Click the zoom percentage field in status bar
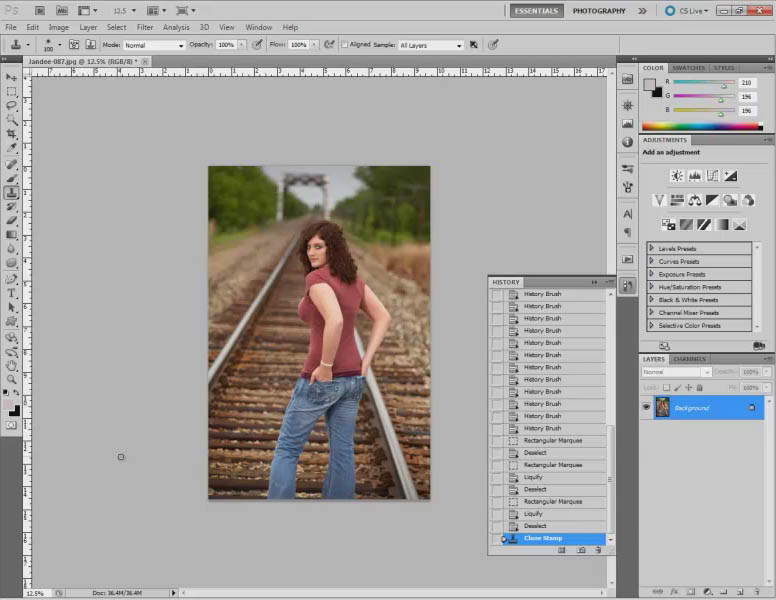The width and height of the screenshot is (776, 600). click(x=36, y=593)
